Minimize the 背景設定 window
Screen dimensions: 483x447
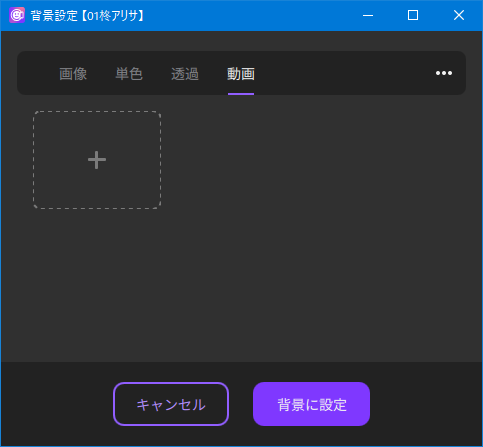point(368,15)
